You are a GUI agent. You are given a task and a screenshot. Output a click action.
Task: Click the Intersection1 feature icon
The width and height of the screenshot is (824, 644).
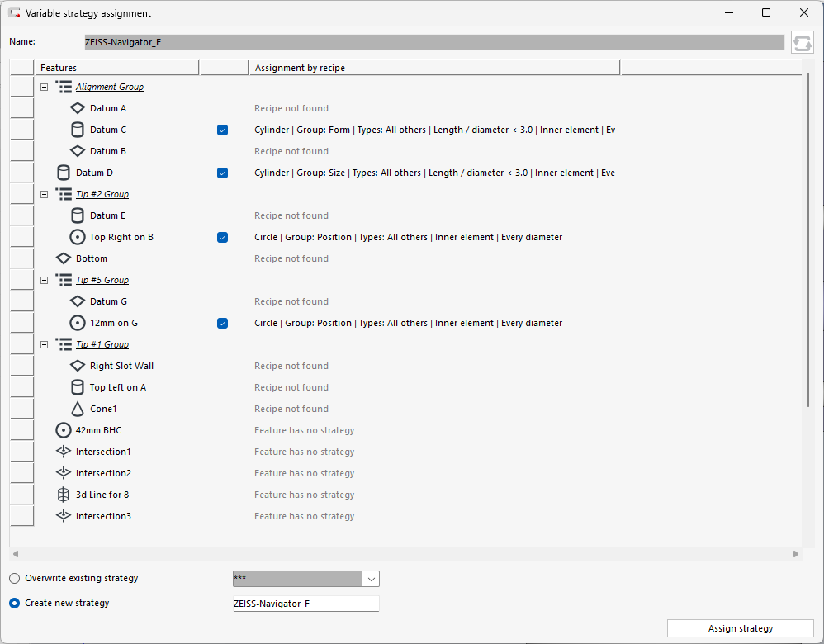tap(64, 452)
